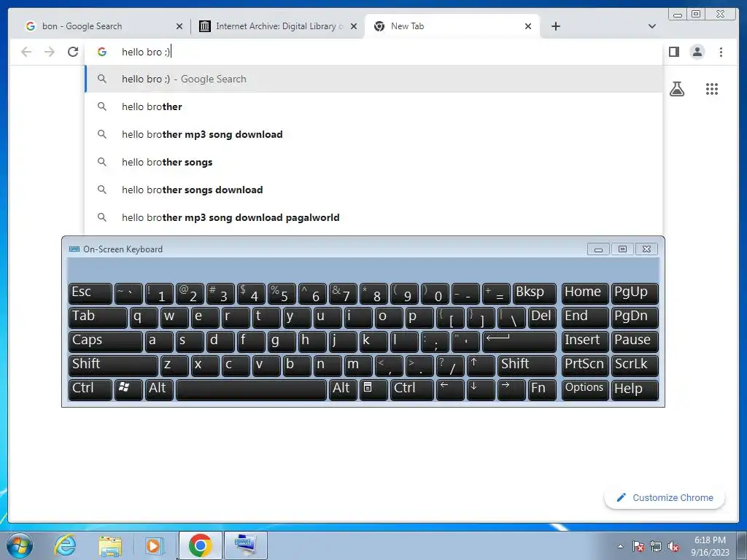Image resolution: width=747 pixels, height=560 pixels.
Task: Close the bon - Google Search tab
Action: pos(179,26)
